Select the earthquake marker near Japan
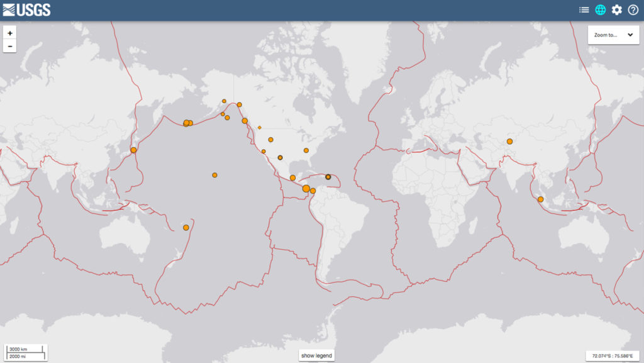The image size is (644, 363). (x=133, y=150)
